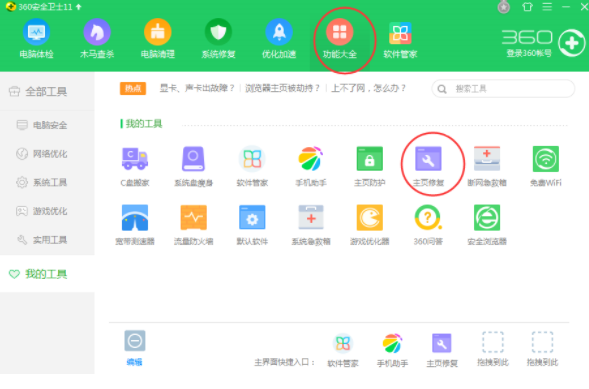Launch the 安全浏览器 tool
Viewport: 589px width, 389px height.
487,225
